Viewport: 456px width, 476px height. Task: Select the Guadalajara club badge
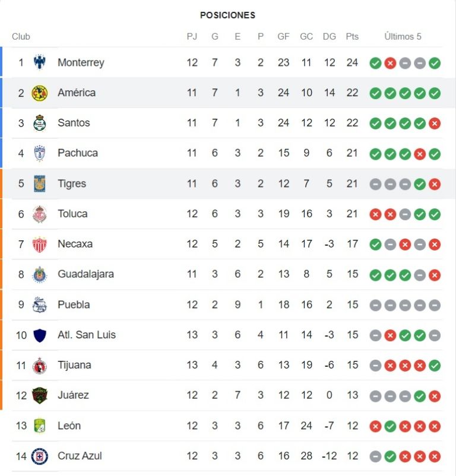click(x=39, y=274)
